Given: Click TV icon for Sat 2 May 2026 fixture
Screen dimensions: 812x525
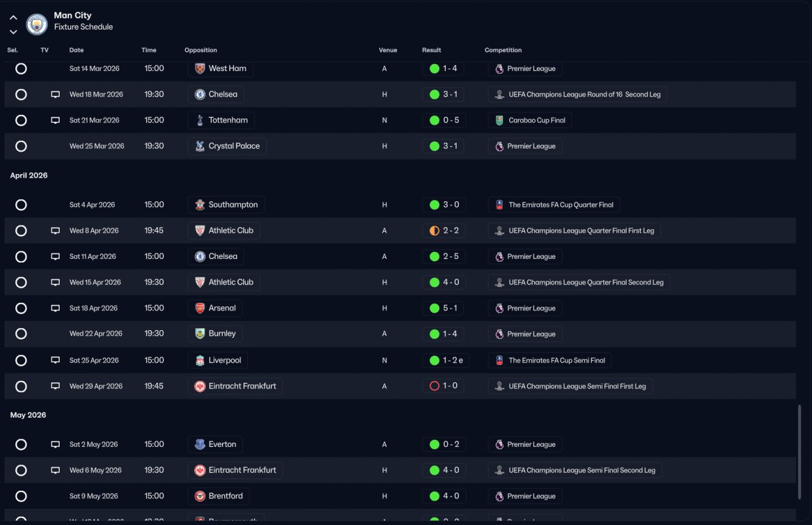Looking at the screenshot, I should pyautogui.click(x=55, y=444).
